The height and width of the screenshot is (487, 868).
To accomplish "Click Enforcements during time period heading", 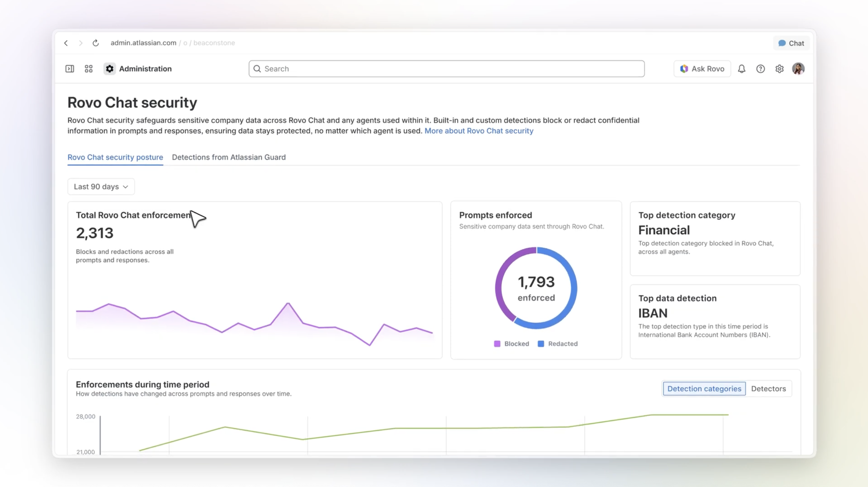I will click(143, 385).
